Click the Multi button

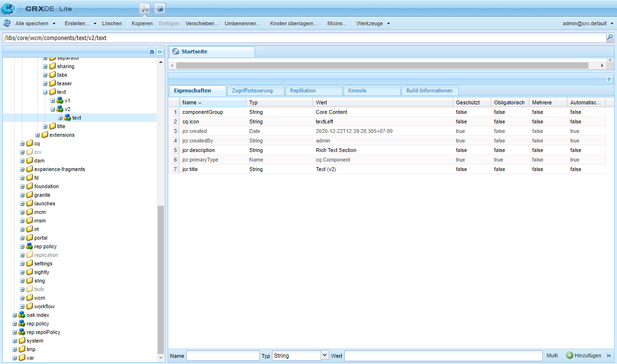coord(552,356)
